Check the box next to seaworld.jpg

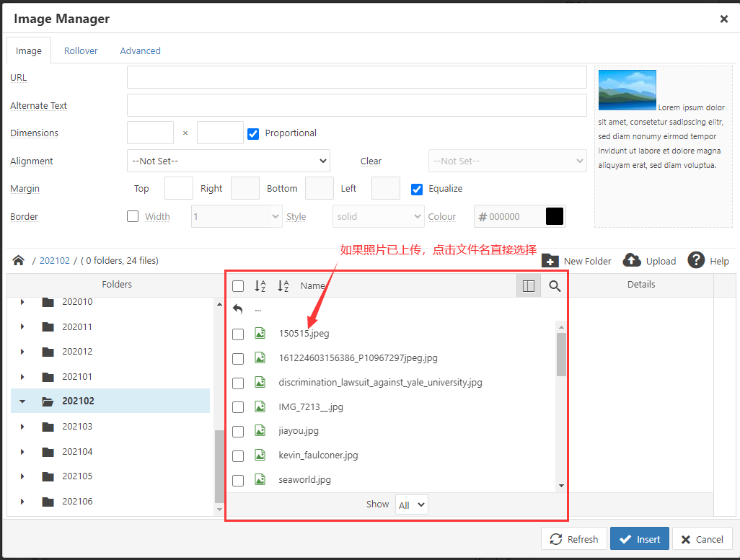click(x=238, y=480)
